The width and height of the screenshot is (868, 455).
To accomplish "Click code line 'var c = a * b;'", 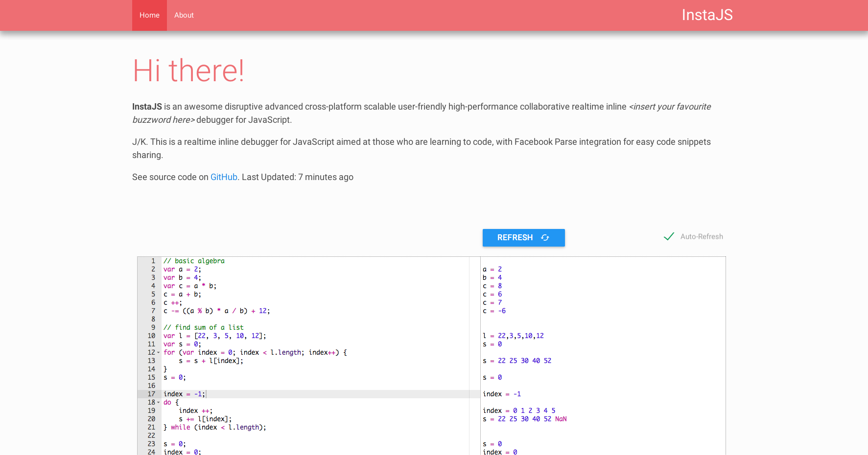I will 190,286.
